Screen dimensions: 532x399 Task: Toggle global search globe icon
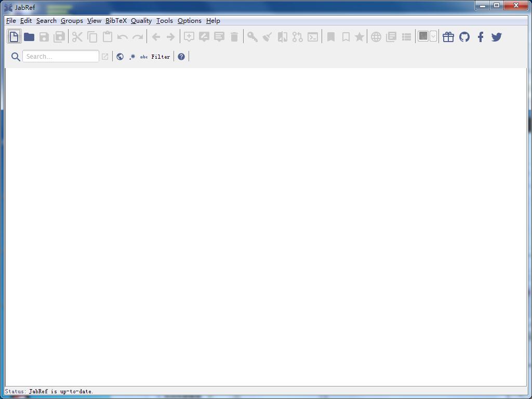click(x=120, y=57)
